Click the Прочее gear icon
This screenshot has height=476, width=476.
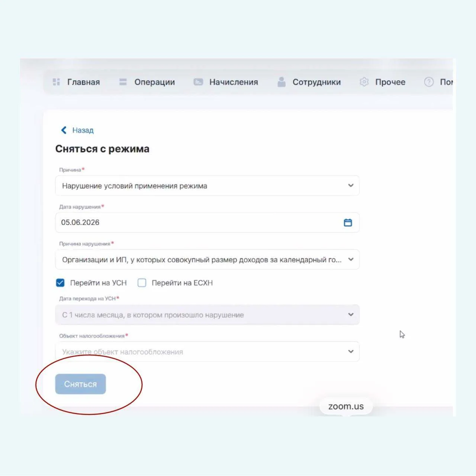[x=364, y=82]
